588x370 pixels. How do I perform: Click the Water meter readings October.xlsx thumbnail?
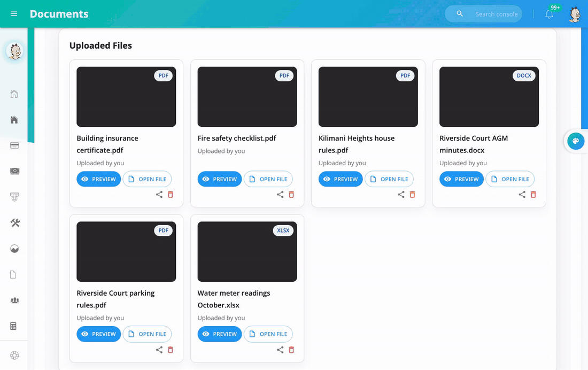click(x=247, y=251)
